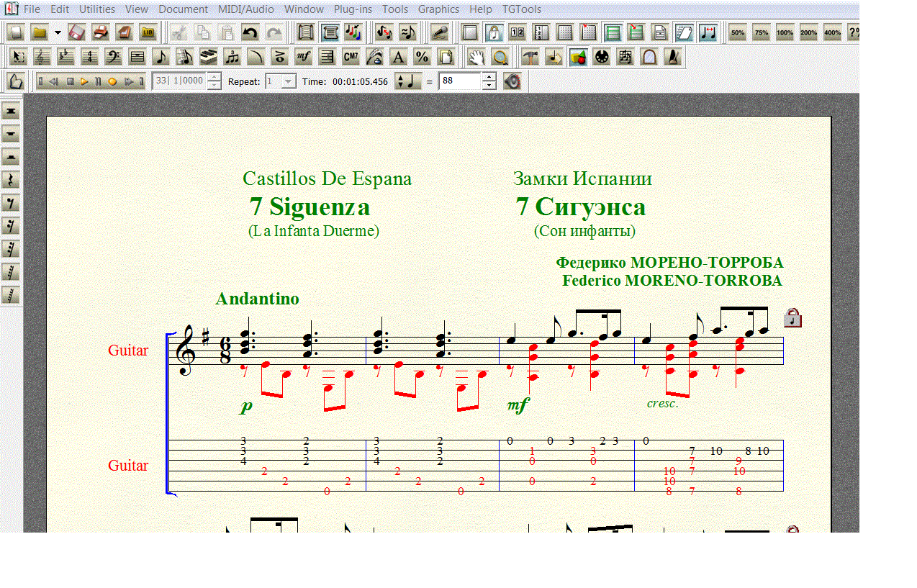
Task: Open the File menu
Action: 32,9
